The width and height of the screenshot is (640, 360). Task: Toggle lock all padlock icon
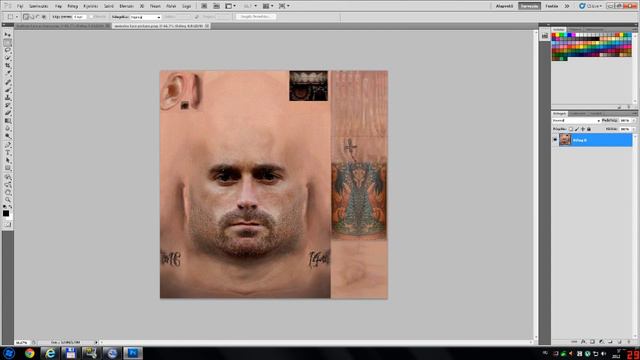(x=589, y=129)
